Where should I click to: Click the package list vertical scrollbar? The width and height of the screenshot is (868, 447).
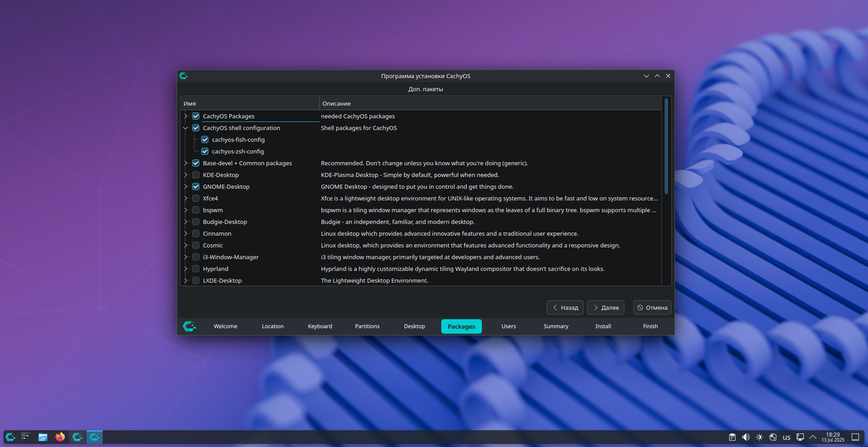pyautogui.click(x=666, y=146)
